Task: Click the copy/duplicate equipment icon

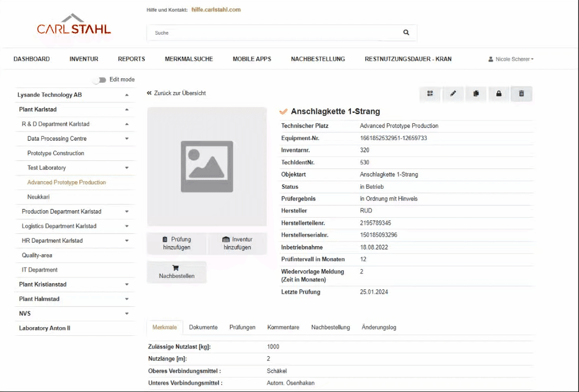Action: tap(476, 94)
